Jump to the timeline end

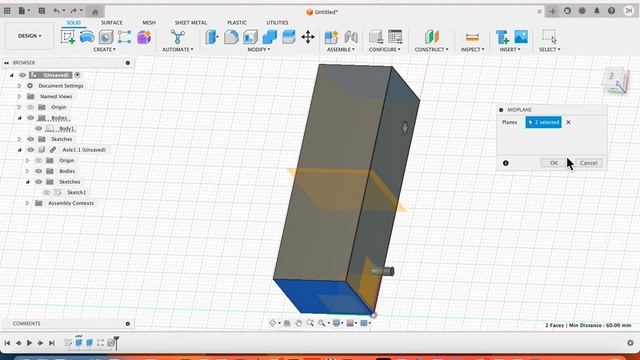[52, 343]
